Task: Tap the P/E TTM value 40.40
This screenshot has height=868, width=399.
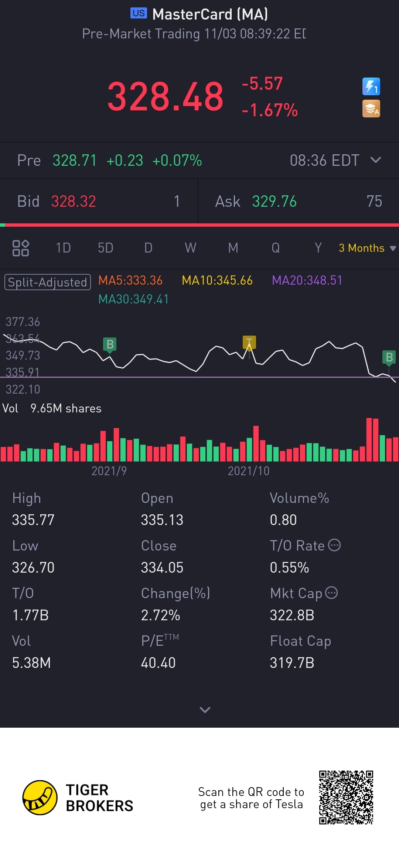Action: pyautogui.click(x=158, y=663)
